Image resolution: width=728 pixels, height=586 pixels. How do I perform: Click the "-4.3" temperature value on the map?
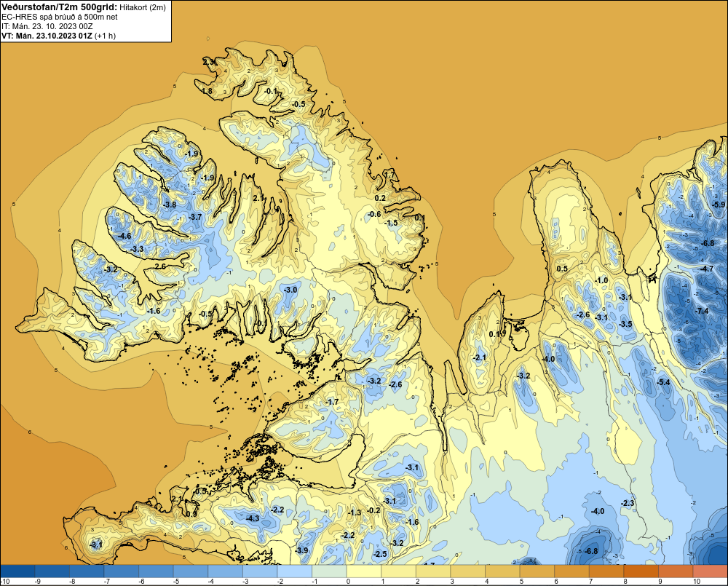pyautogui.click(x=253, y=519)
